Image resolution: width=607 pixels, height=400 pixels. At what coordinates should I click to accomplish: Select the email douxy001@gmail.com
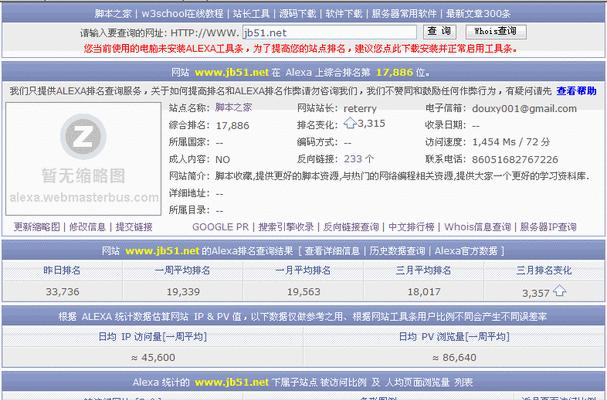point(524,108)
